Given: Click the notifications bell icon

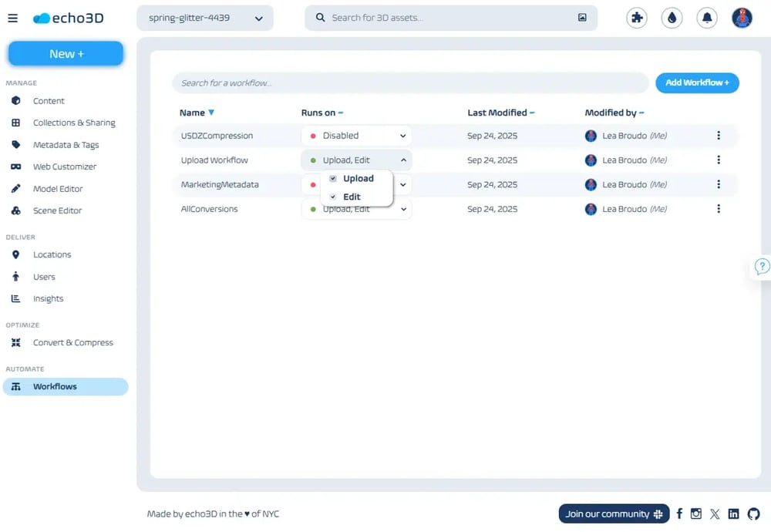Looking at the screenshot, I should [x=707, y=17].
